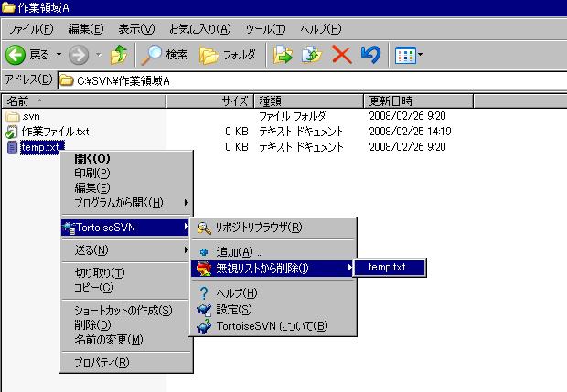Viewport: 567px width, 392px height.
Task: Select the .svn folder name
Action: click(31, 116)
